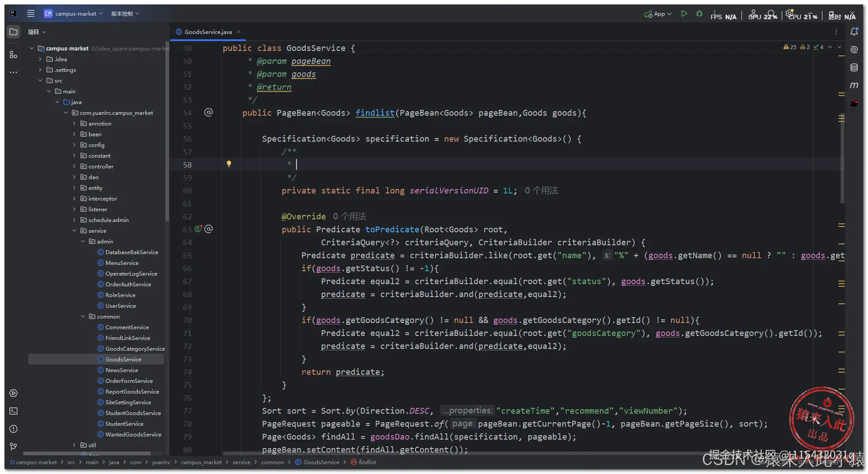Click the gutter @ icon on line 54
This screenshot has width=868, height=474.
[208, 112]
